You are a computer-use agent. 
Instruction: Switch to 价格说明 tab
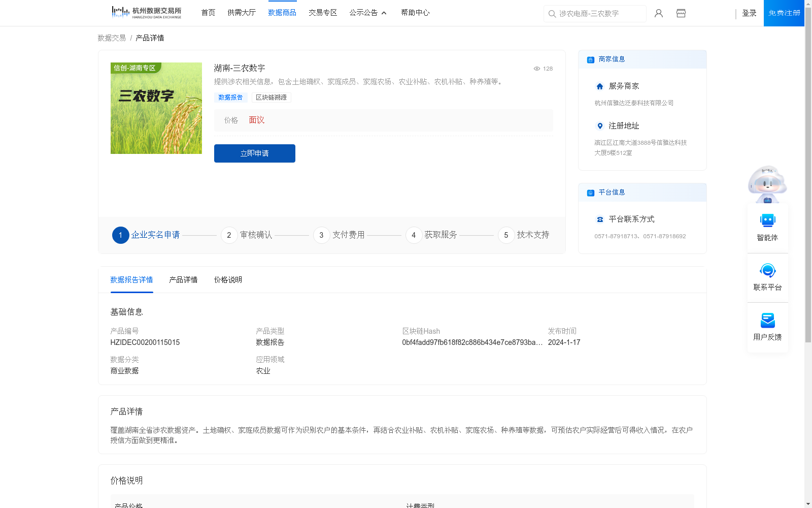point(228,280)
